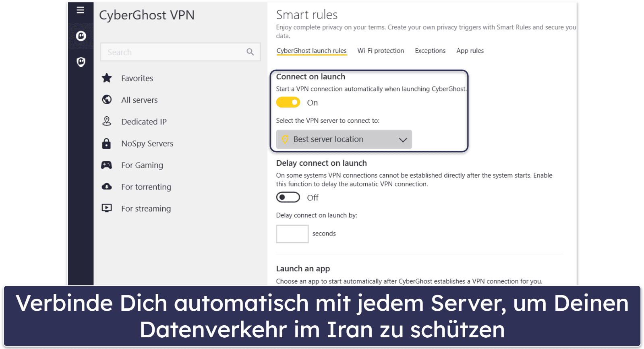Open the shield privacy settings icon
This screenshot has width=644, height=349.
tap(81, 62)
